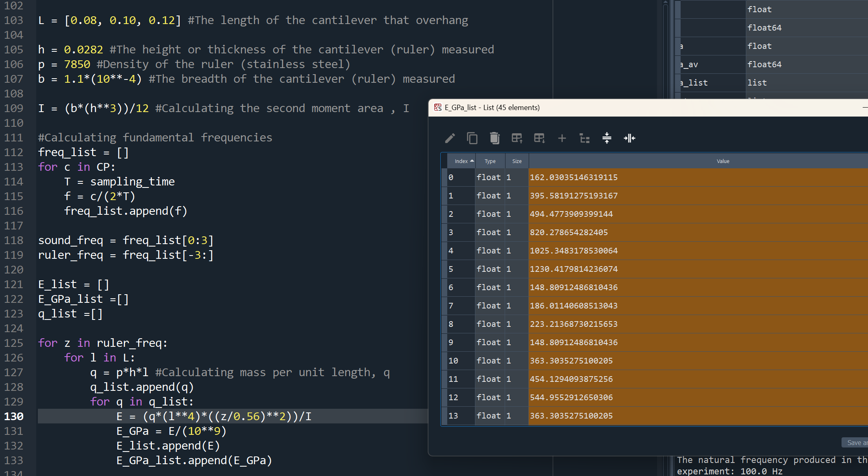Screen dimensions: 868x476
Task: Click the Value column header
Action: pyautogui.click(x=723, y=161)
